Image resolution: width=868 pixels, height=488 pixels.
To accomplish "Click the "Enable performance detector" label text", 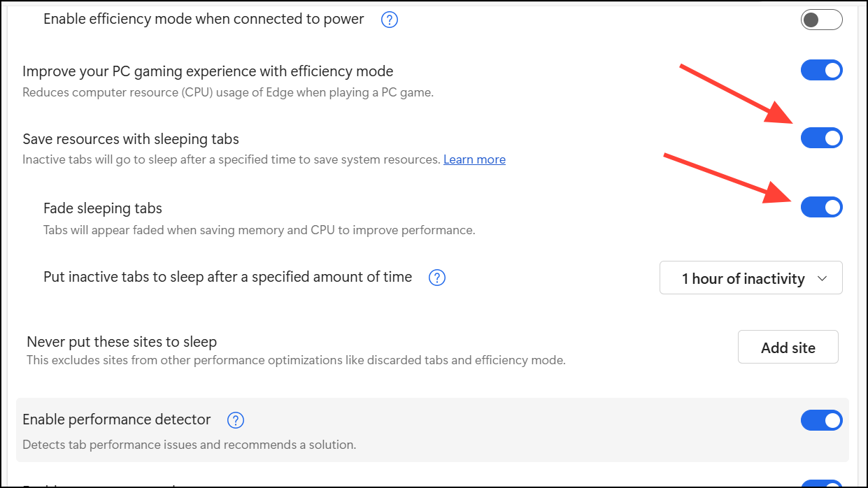I will coord(117,419).
